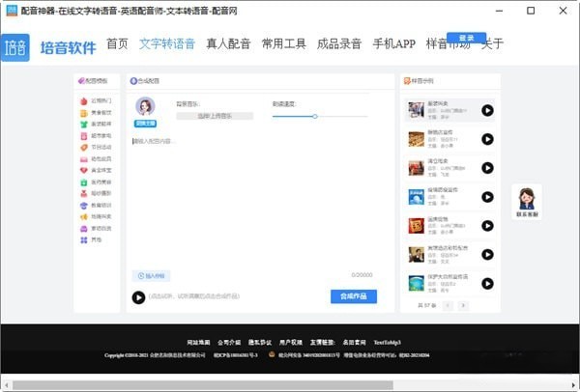The height and width of the screenshot is (392, 580).
Task: Adjust the reading speed slider handle
Action: coord(315,116)
